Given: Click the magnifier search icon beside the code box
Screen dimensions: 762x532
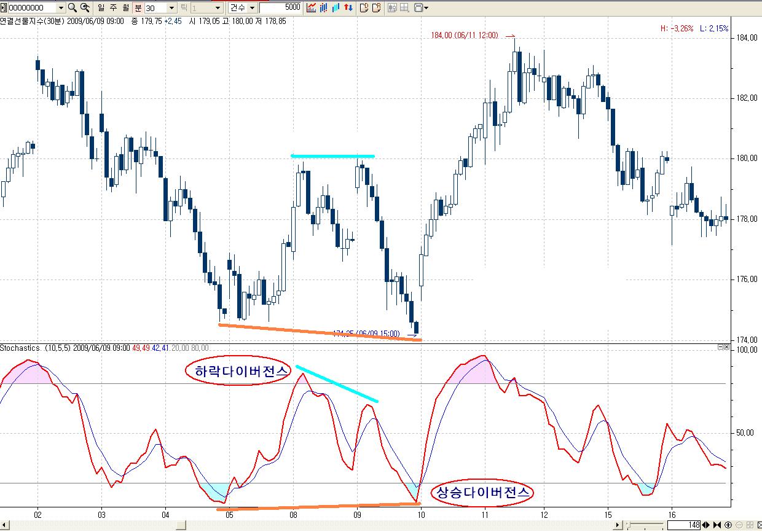Looking at the screenshot, I should tap(72, 7).
